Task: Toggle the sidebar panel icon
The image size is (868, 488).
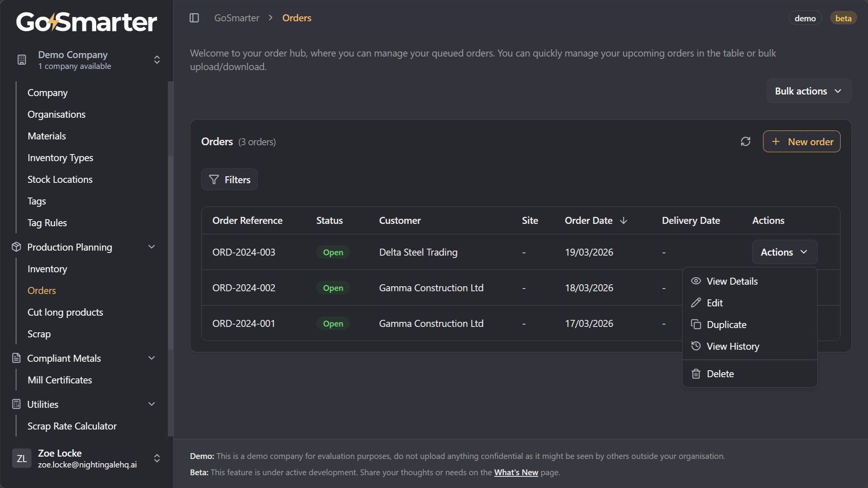Action: tap(194, 18)
